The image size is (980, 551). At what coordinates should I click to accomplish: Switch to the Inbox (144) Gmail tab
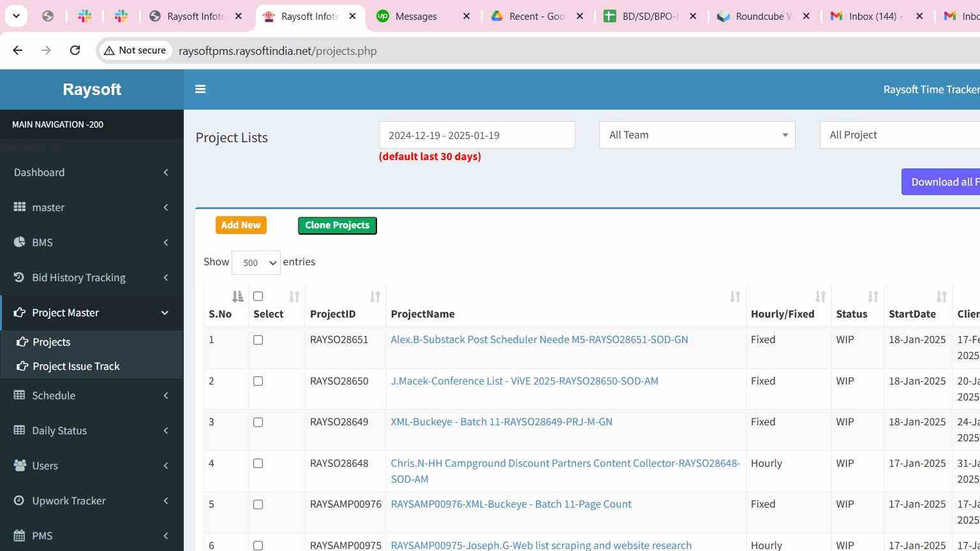pyautogui.click(x=876, y=16)
